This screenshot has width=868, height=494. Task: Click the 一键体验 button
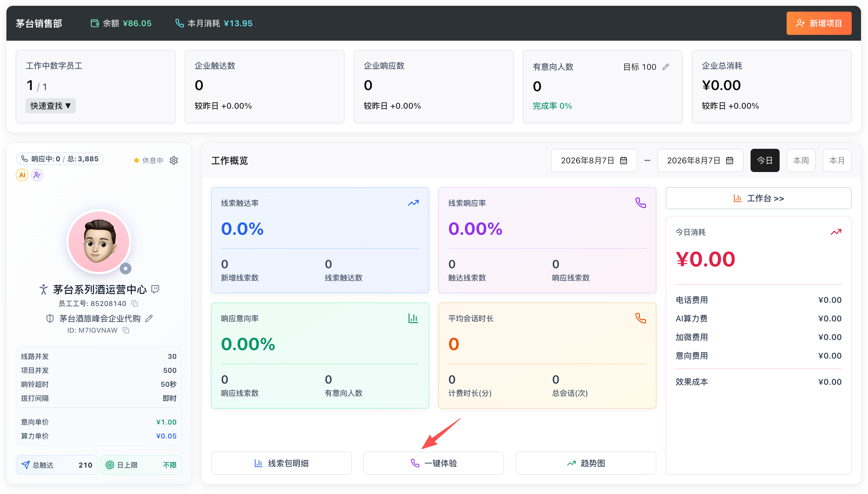pyautogui.click(x=433, y=463)
